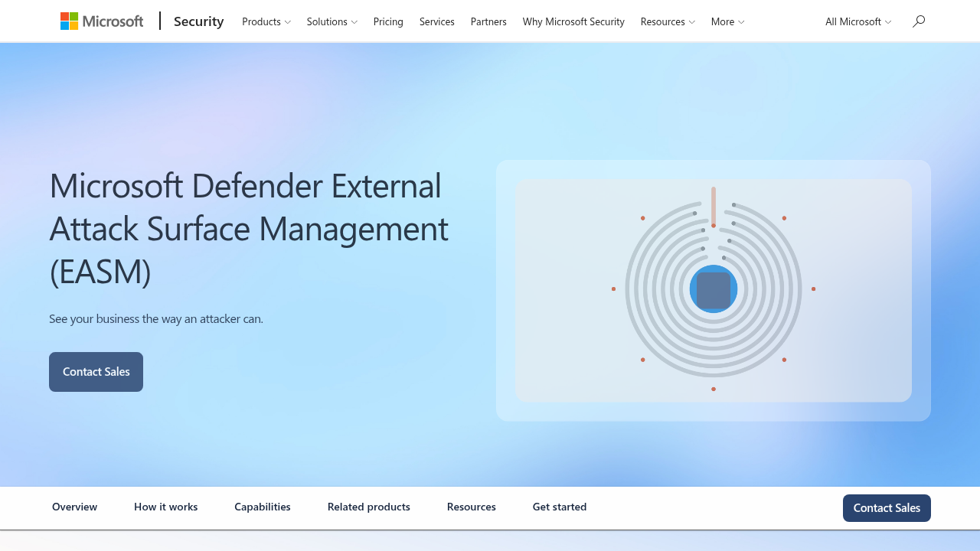Open the All Microsoft dropdown
The width and height of the screenshot is (980, 551).
[858, 21]
